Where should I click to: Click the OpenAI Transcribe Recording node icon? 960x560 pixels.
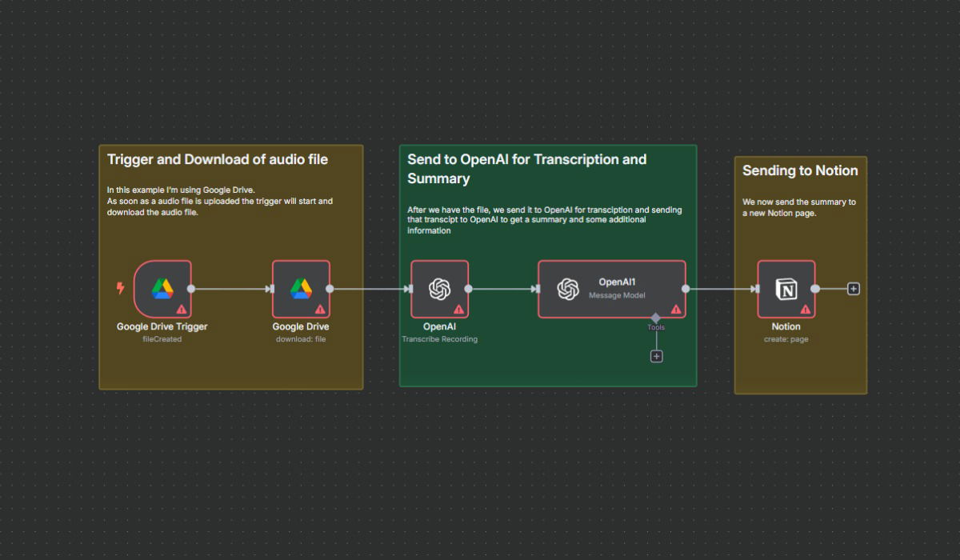pos(439,289)
